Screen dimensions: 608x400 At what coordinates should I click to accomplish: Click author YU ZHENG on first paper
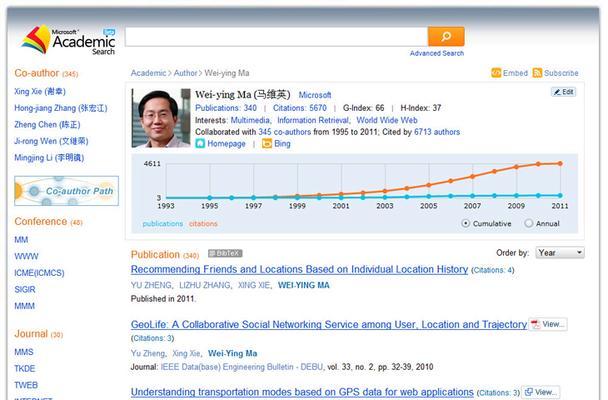coord(151,285)
